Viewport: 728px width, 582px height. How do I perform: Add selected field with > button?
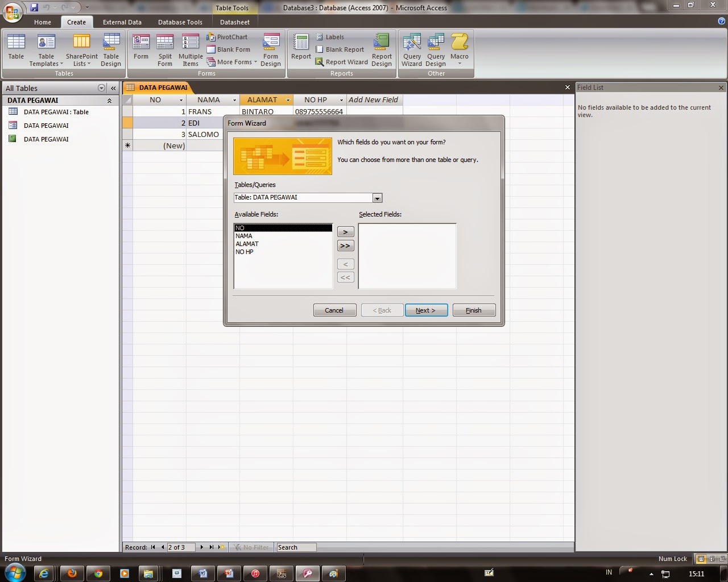point(345,232)
